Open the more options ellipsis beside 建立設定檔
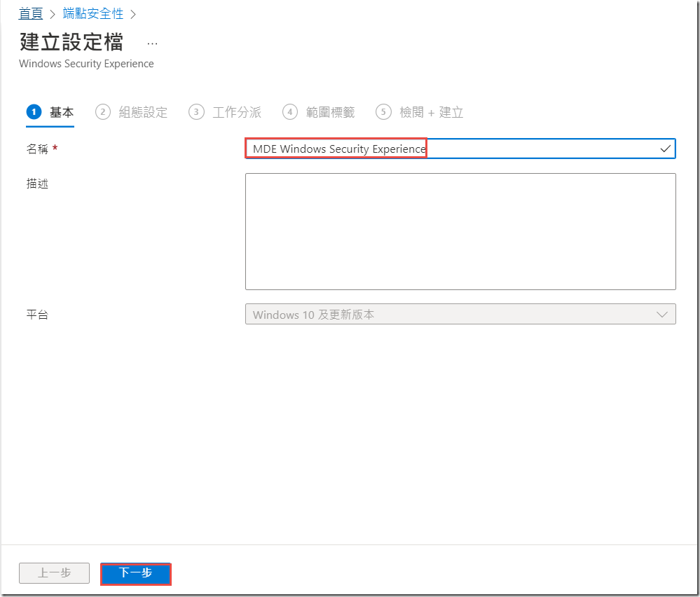 [152, 43]
